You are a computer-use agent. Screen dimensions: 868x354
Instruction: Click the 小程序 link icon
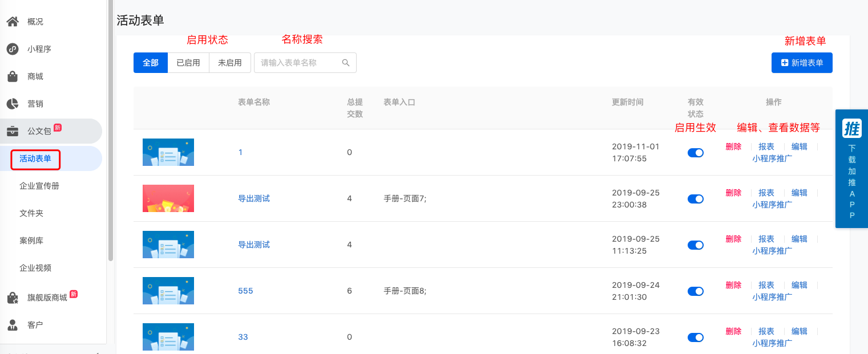point(13,49)
